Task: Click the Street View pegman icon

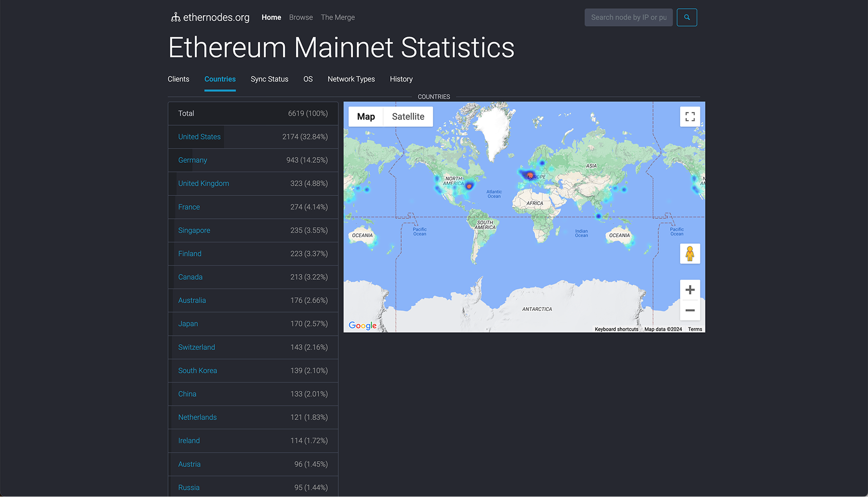Action: [x=690, y=254]
